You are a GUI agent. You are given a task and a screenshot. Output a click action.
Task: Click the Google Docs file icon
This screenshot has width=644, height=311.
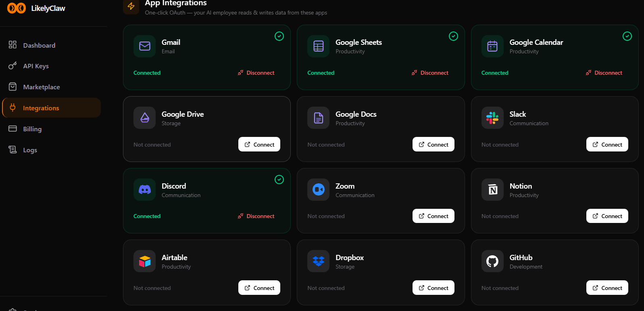point(318,118)
